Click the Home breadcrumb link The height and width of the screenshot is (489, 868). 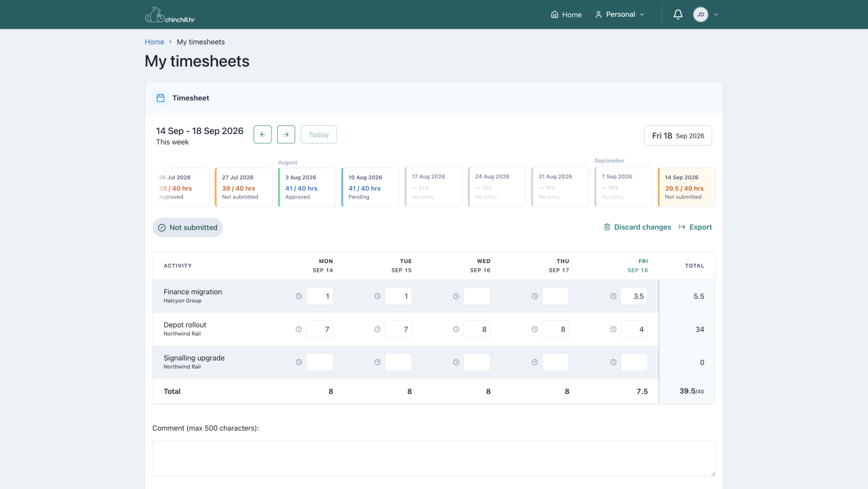pyautogui.click(x=154, y=42)
